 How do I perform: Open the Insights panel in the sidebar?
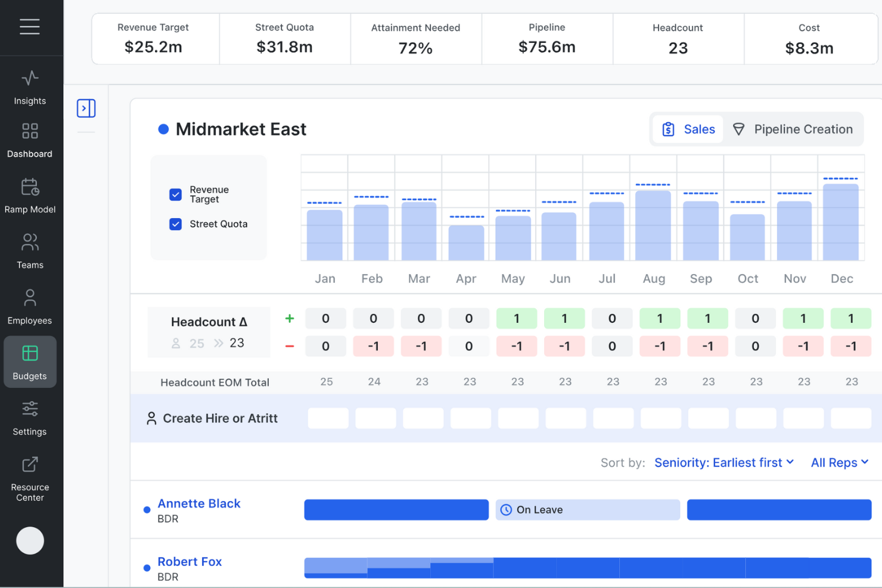click(30, 86)
